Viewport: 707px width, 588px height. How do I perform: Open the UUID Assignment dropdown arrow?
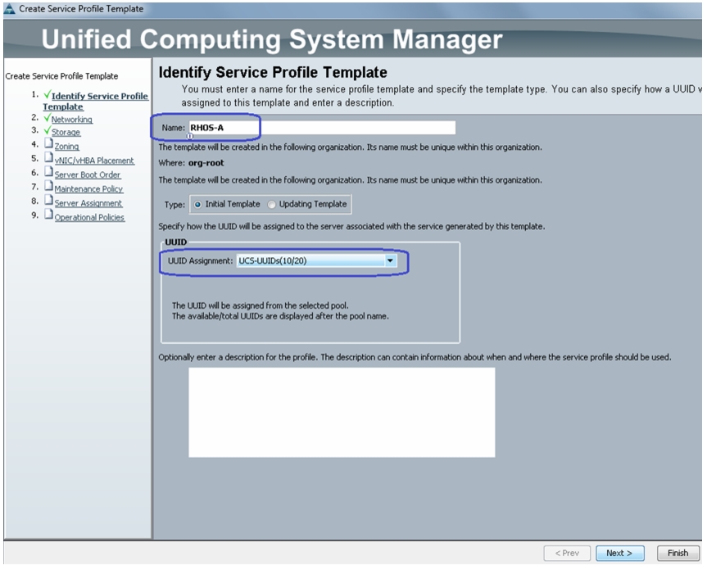[390, 261]
